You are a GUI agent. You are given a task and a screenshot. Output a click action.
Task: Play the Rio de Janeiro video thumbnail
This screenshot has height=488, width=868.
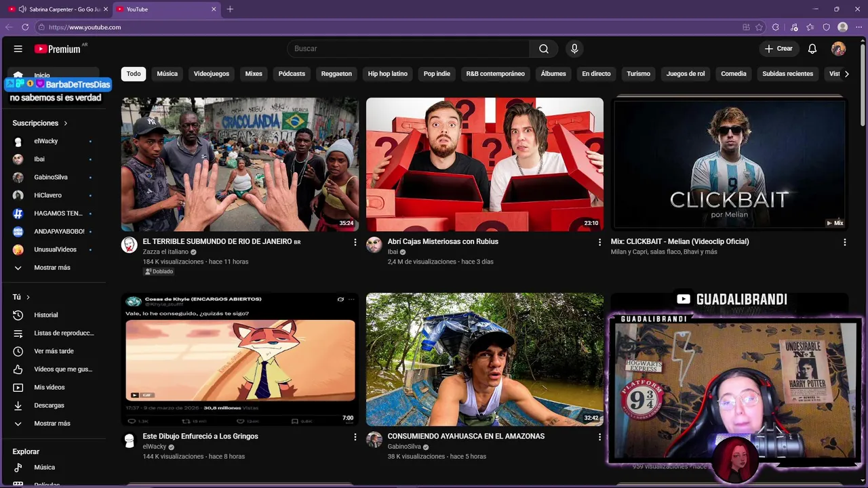240,164
